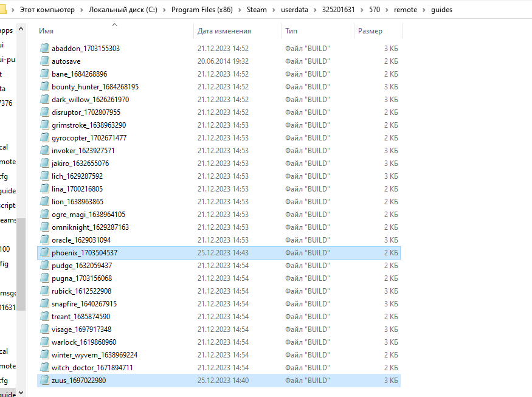
Task: Go to Локальный диск (C:) breadcrumb
Action: pos(123,10)
